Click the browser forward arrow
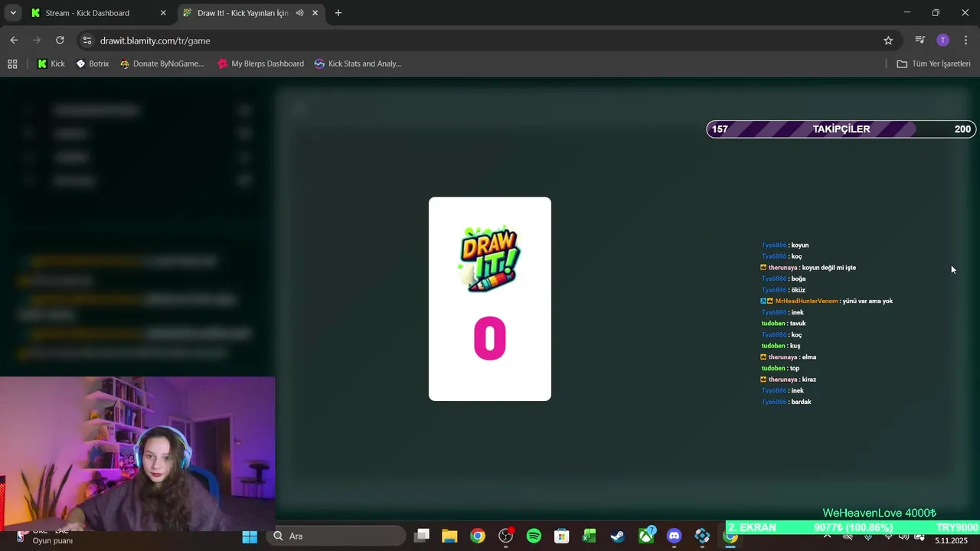The height and width of the screenshot is (551, 980). pyautogui.click(x=37, y=41)
